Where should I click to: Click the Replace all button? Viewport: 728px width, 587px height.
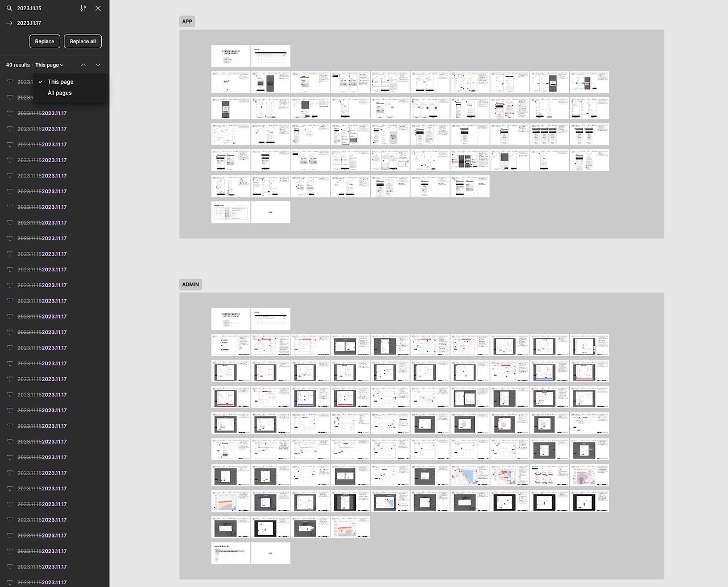(x=82, y=42)
